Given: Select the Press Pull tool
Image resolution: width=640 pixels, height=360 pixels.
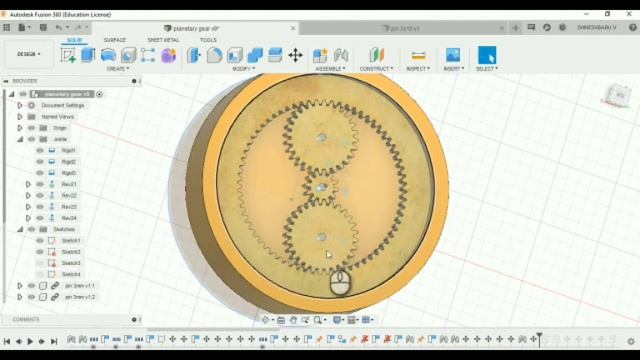Looking at the screenshot, I should (194, 55).
